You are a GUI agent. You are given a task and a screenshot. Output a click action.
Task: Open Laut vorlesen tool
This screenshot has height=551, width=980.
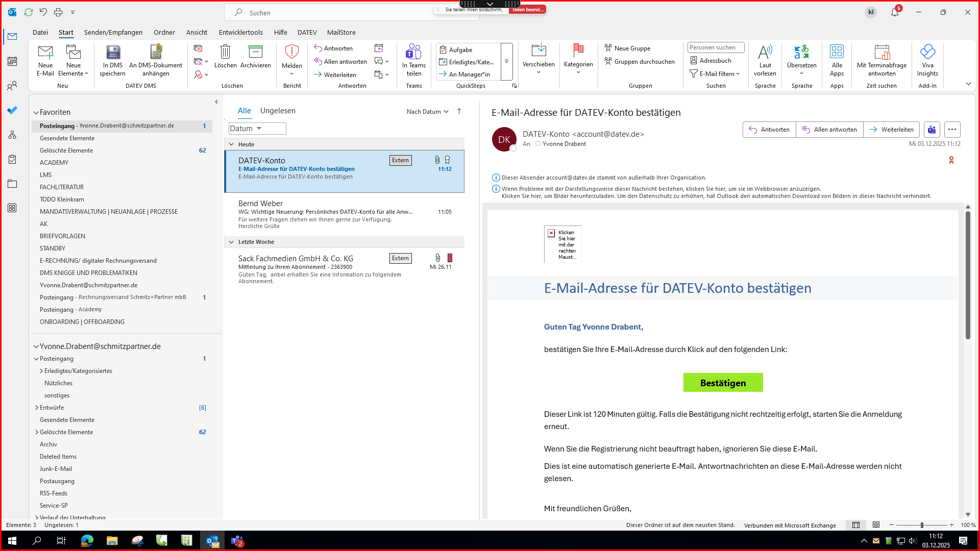(x=765, y=52)
